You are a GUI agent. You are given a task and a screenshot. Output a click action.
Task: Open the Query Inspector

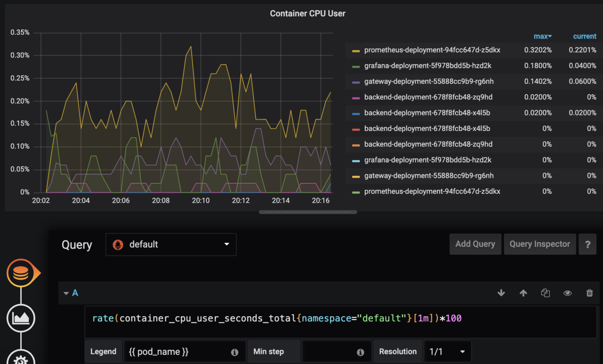(540, 244)
